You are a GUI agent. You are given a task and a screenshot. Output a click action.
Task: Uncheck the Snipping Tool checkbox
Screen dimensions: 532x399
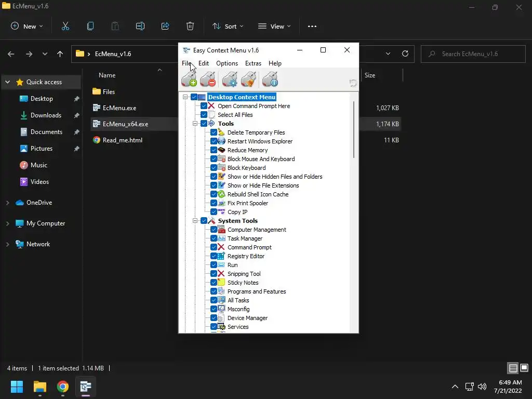(x=214, y=273)
